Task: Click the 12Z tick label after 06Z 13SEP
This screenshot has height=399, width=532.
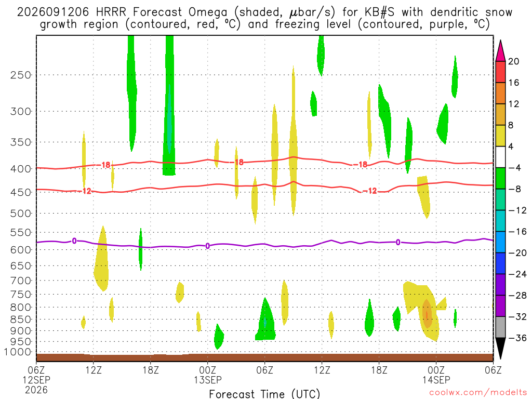Action: pyautogui.click(x=322, y=370)
